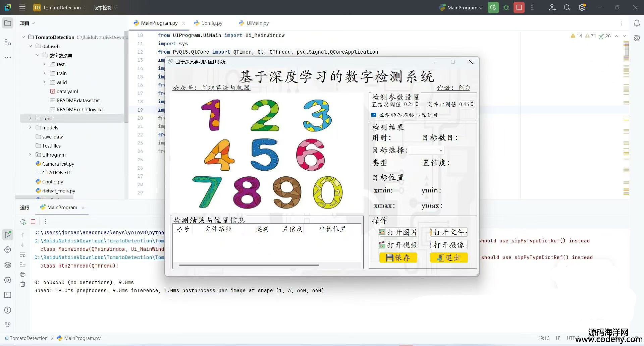Image resolution: width=644 pixels, height=346 pixels.
Task: Increase the confidence threshold spinner value
Action: tap(417, 103)
